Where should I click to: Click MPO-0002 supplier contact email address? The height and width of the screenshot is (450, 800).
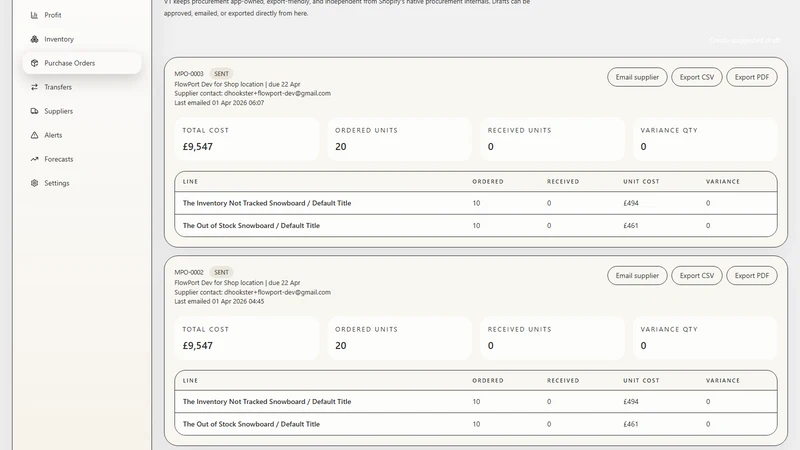[x=277, y=292]
